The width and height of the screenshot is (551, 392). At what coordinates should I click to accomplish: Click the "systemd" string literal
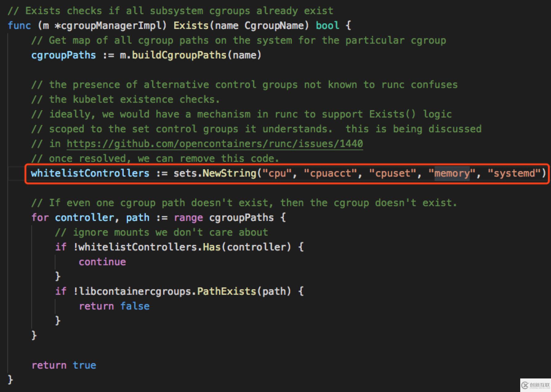[514, 173]
